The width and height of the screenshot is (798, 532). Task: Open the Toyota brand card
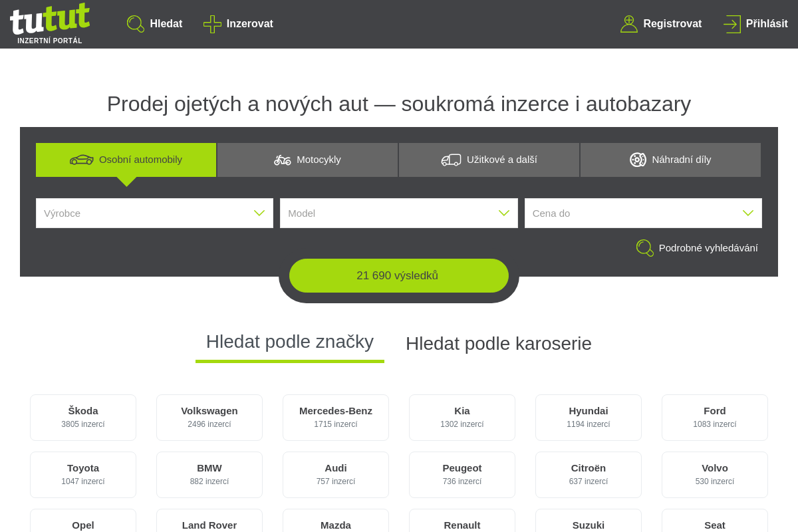tap(83, 475)
